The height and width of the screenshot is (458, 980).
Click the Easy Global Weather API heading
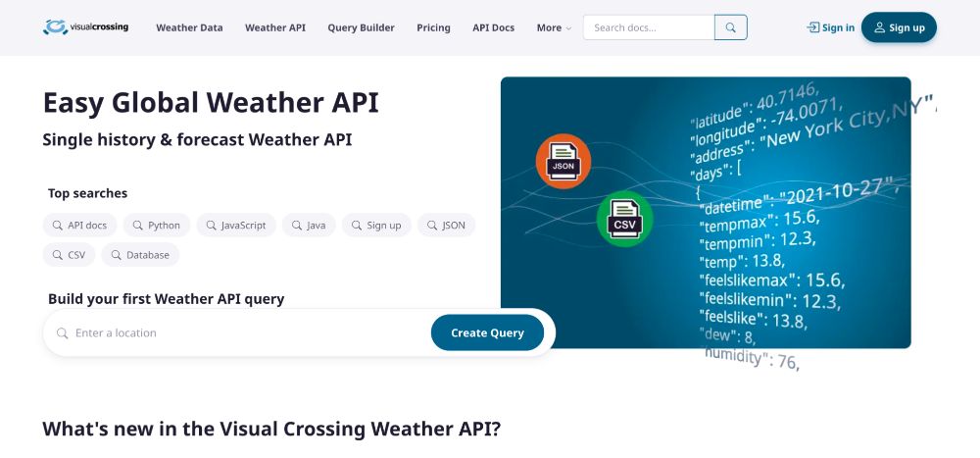tap(211, 103)
